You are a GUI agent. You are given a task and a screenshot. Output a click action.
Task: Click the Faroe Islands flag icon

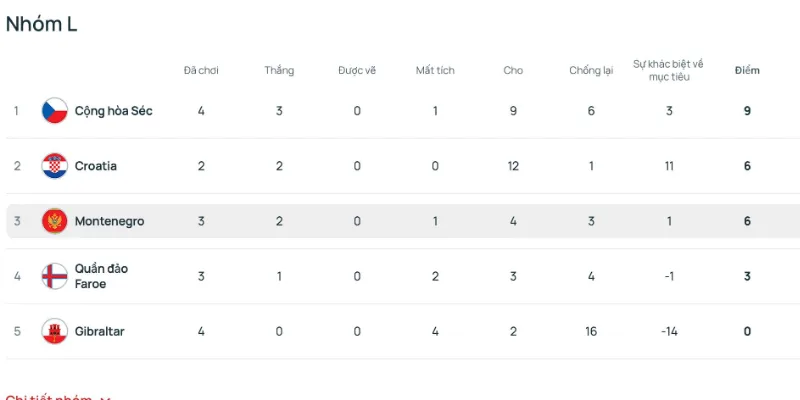click(x=54, y=276)
